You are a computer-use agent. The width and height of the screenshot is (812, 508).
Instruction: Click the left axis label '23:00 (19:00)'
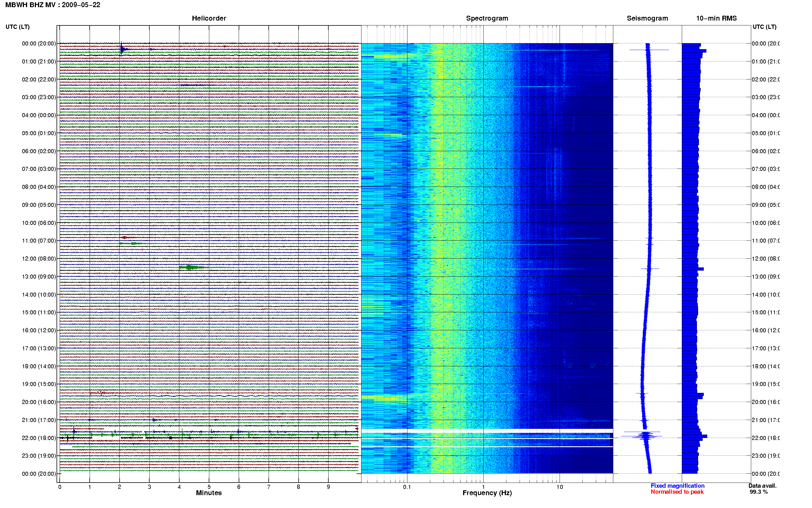click(39, 456)
